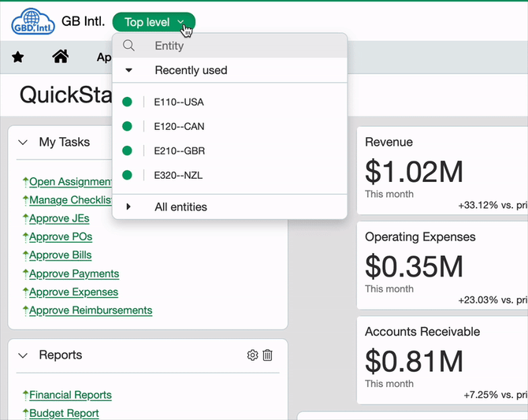Click green dot beside E320--NZL

tap(128, 175)
